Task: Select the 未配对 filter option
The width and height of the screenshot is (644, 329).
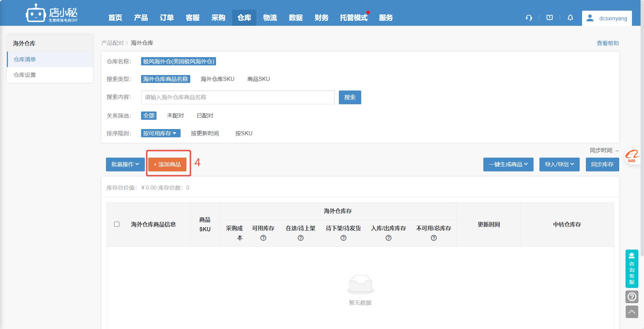Action: click(x=175, y=116)
